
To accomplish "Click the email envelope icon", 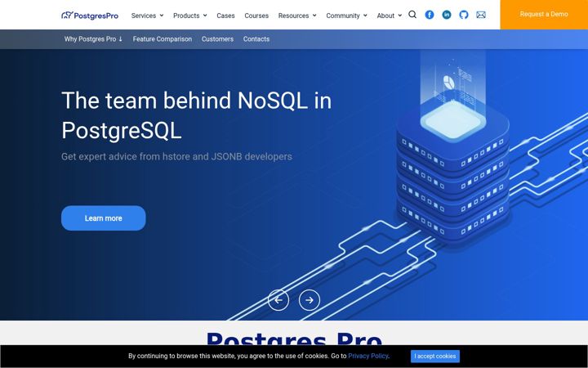I will coord(481,15).
